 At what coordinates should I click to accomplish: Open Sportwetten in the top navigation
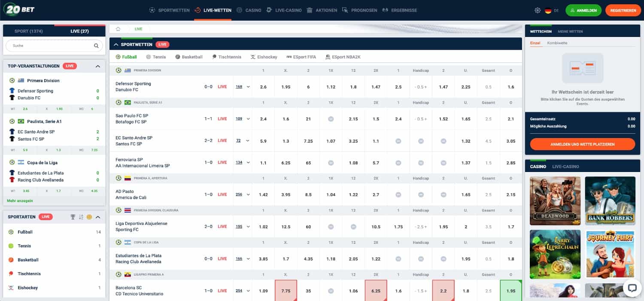click(169, 10)
